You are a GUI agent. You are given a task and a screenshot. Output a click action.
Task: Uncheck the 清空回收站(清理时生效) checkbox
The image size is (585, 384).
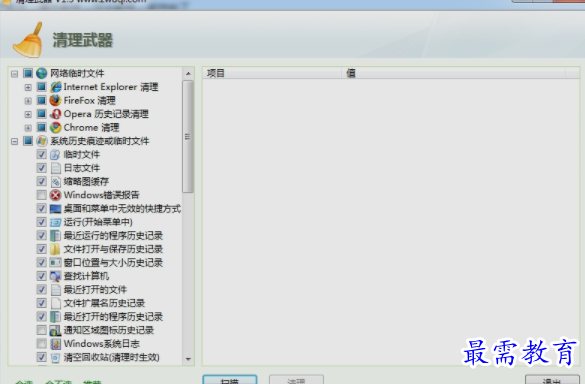(41, 357)
